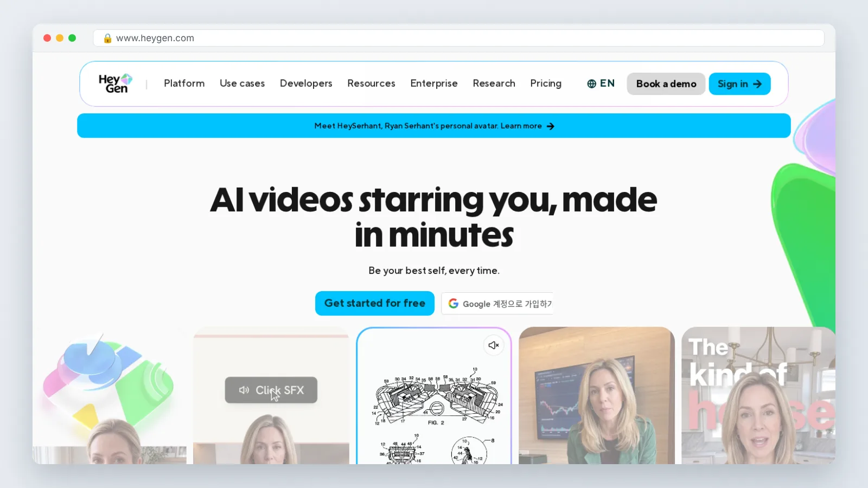Click Get started for free
This screenshot has width=868, height=488.
click(375, 304)
